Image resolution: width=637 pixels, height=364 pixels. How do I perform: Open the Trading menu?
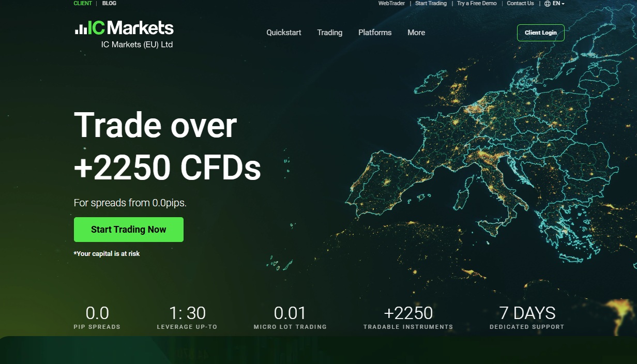[330, 33]
